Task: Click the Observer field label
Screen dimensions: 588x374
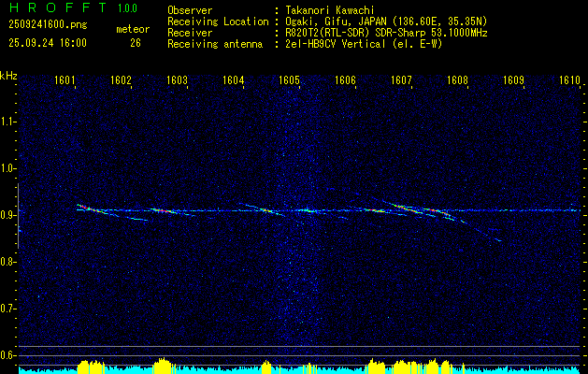Action: [x=190, y=10]
